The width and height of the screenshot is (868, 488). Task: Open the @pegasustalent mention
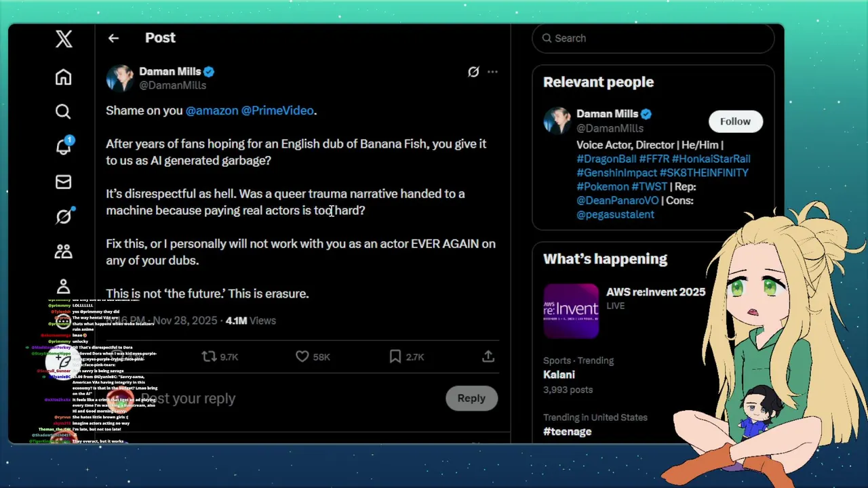click(615, 214)
